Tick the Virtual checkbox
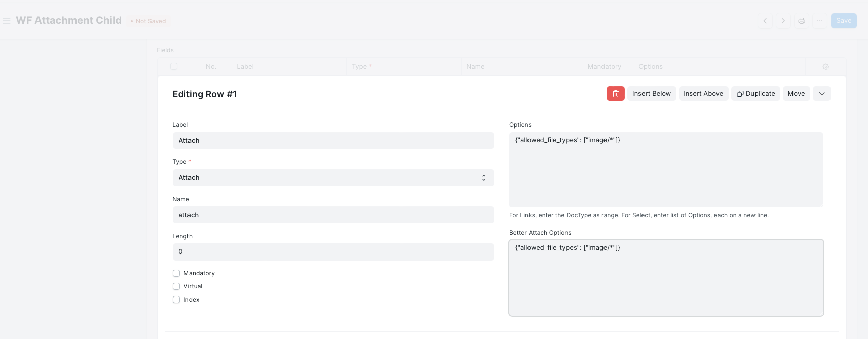 (176, 286)
